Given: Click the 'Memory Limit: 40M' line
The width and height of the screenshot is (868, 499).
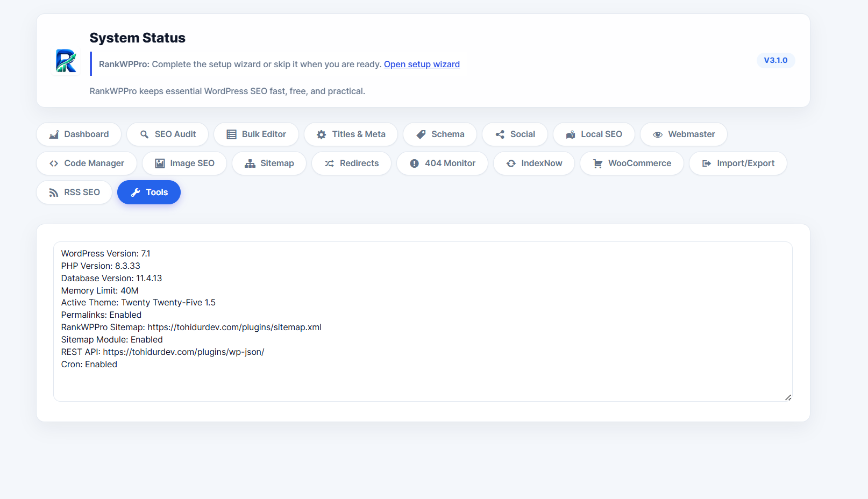Looking at the screenshot, I should (x=100, y=291).
